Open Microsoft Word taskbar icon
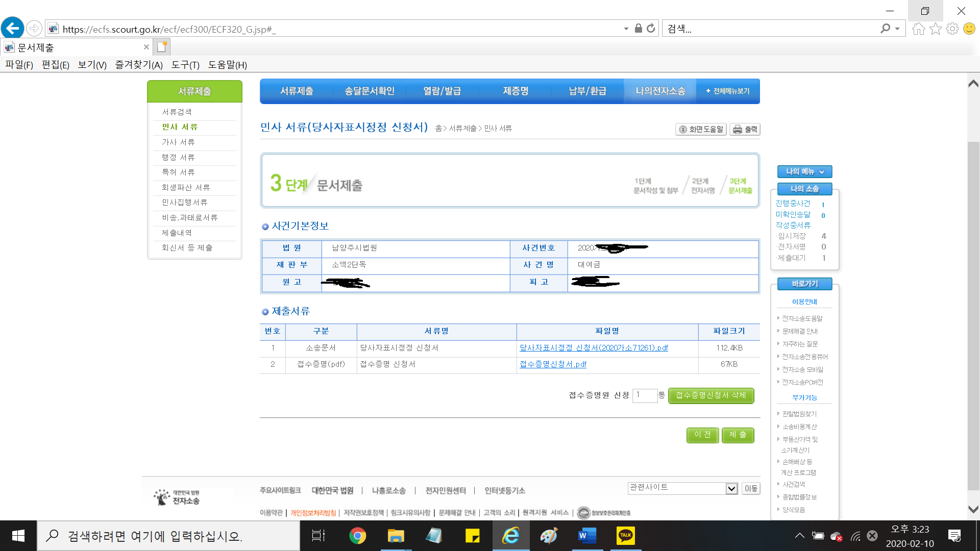The width and height of the screenshot is (980, 551). pyautogui.click(x=587, y=536)
